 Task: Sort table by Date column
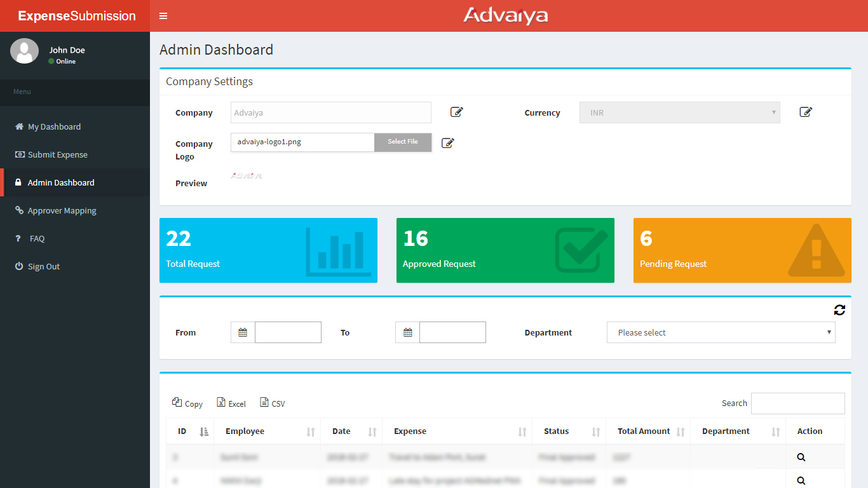point(351,431)
